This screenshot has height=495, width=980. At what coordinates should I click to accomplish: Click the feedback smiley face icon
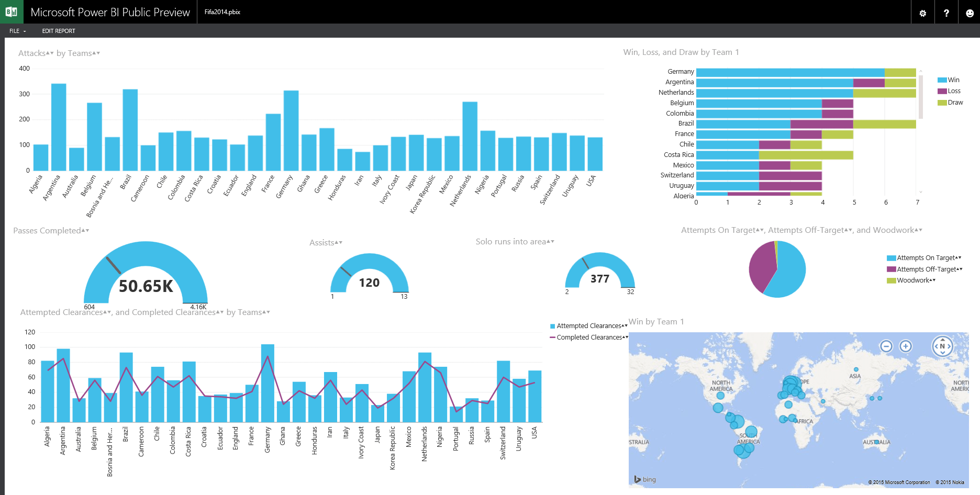[970, 13]
